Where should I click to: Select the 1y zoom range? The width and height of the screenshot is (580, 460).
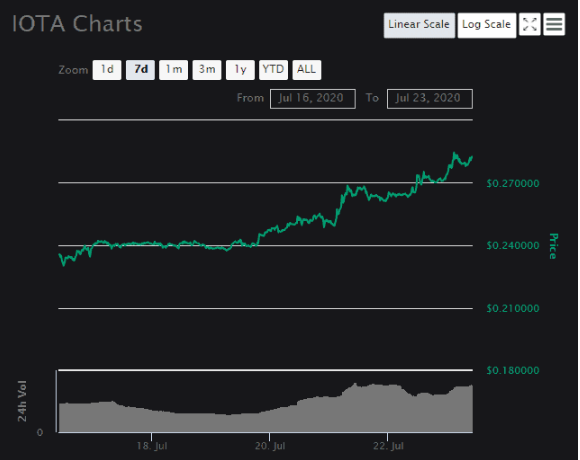point(240,70)
